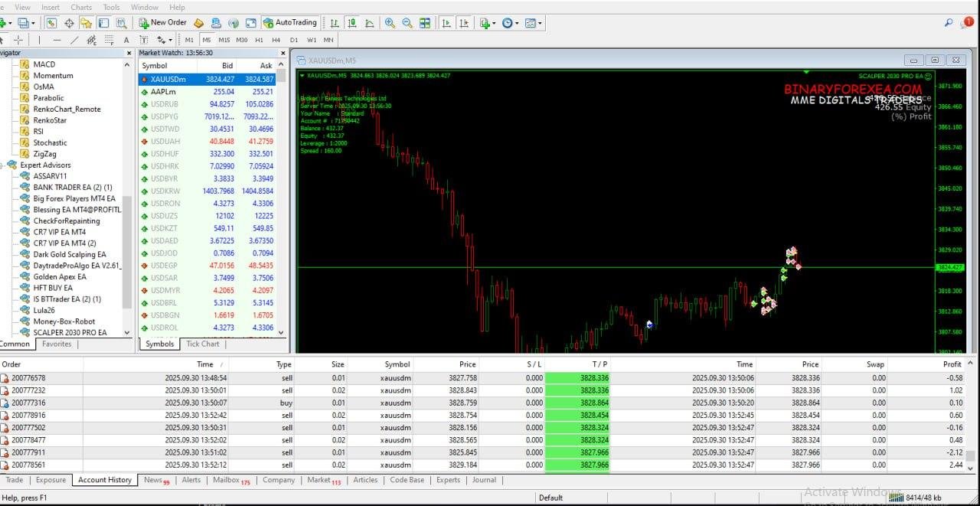The width and height of the screenshot is (980, 506).
Task: Switch chart to H1 timeframe
Action: click(x=259, y=40)
